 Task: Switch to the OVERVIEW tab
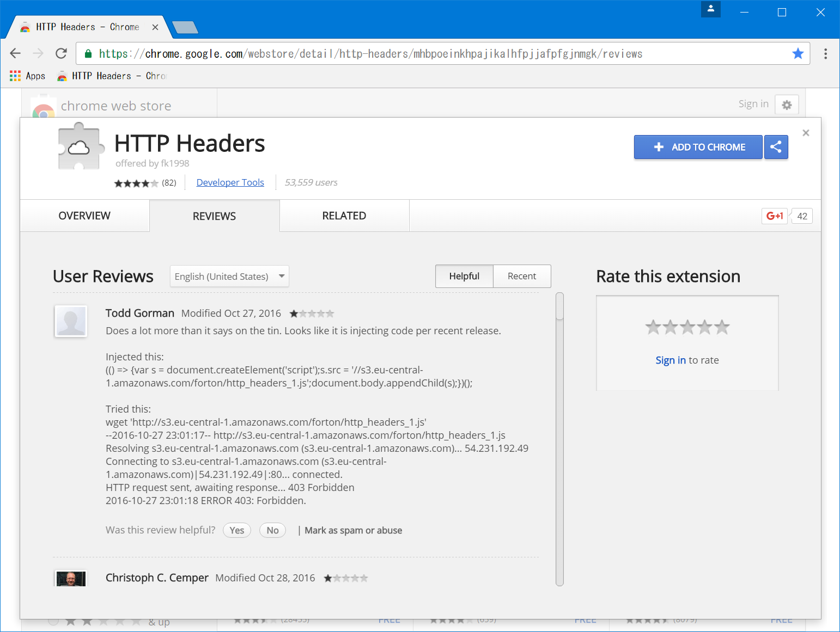[x=84, y=216]
